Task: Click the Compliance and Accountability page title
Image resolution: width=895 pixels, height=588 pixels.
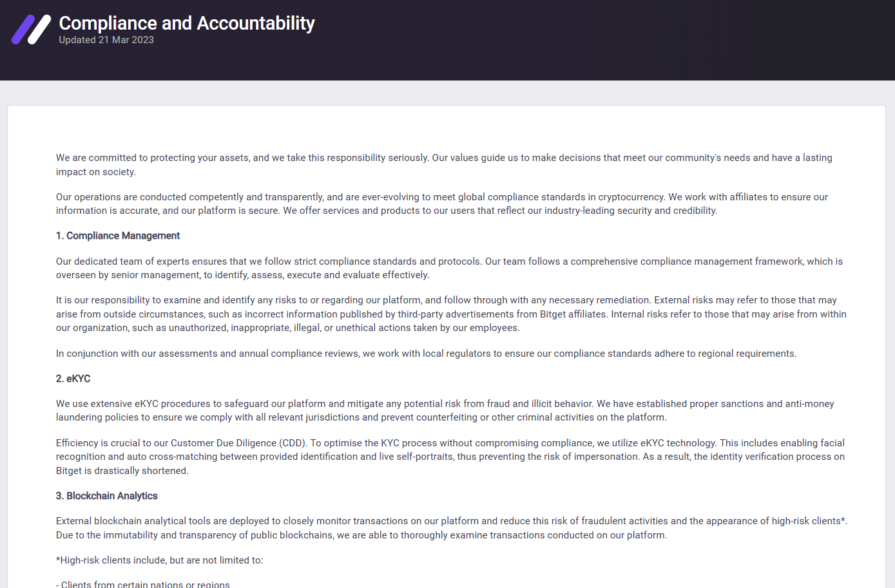Action: pos(186,23)
